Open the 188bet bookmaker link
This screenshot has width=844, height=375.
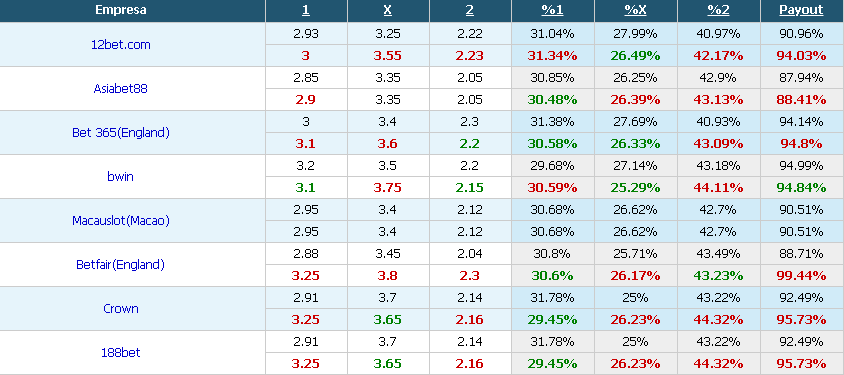pos(121,353)
